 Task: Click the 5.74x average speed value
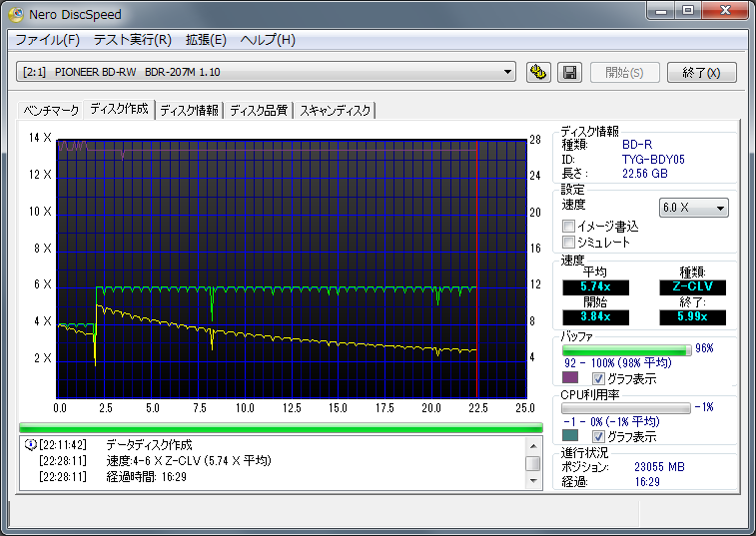595,286
